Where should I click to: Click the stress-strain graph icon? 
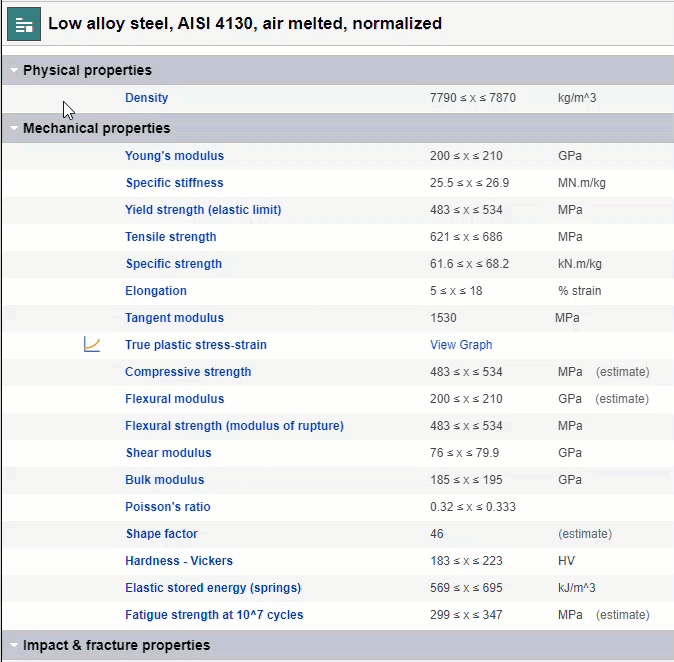tap(92, 345)
